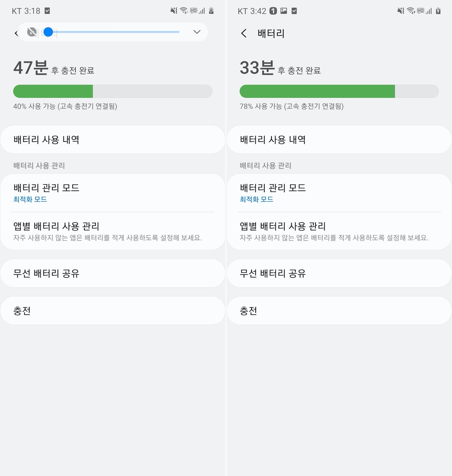
Task: Tap the back arrow next to 배터리 title
Action: tap(244, 33)
